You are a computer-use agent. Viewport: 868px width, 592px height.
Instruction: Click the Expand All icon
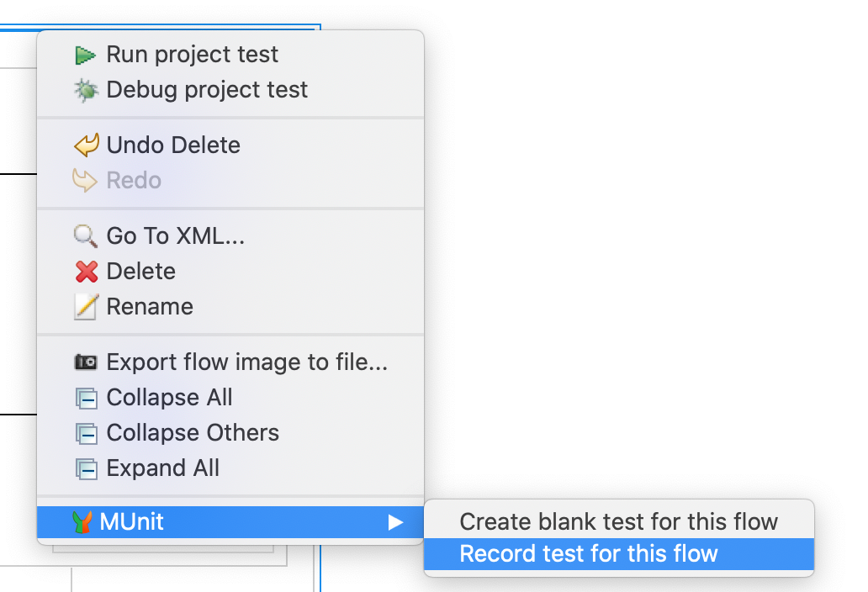86,468
